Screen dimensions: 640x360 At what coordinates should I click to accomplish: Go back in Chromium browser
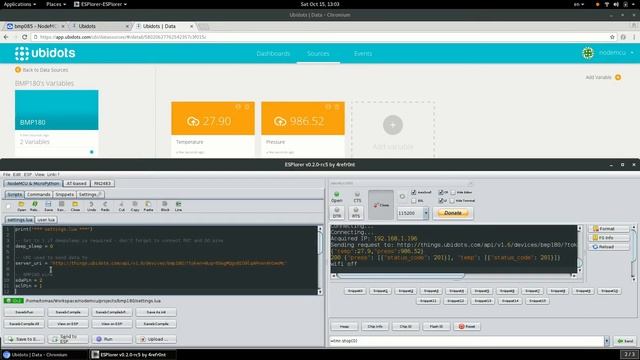click(x=6, y=37)
